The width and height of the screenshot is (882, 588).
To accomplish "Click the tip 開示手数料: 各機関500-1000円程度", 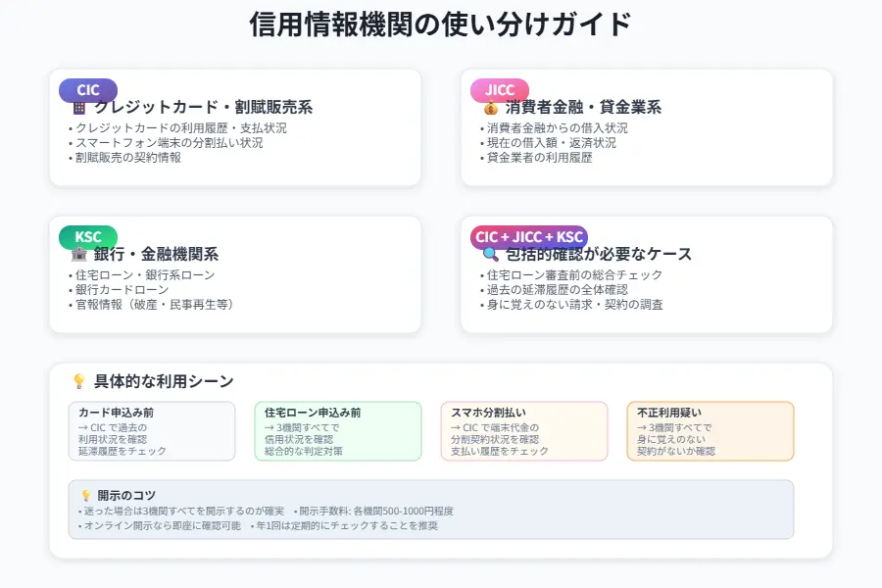I will tap(374, 511).
